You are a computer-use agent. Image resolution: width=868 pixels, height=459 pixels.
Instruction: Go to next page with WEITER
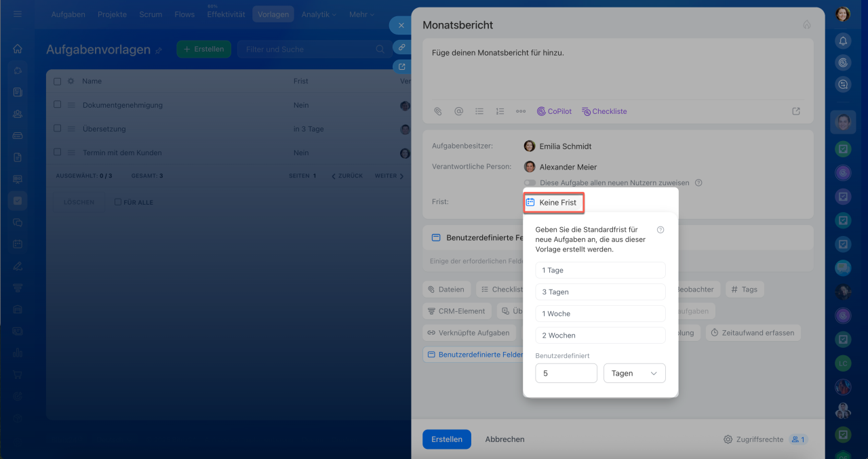coord(389,176)
